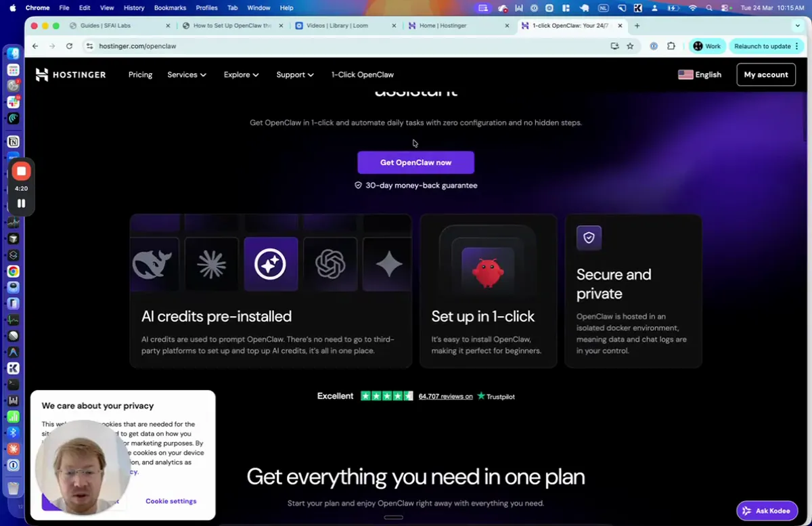Open Notion from the dock
Image resolution: width=812 pixels, height=526 pixels.
(x=13, y=141)
